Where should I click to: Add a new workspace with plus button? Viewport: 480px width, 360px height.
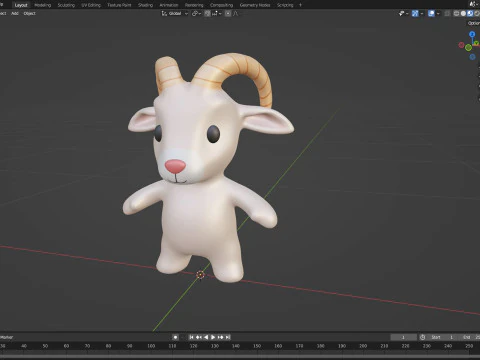[300, 5]
